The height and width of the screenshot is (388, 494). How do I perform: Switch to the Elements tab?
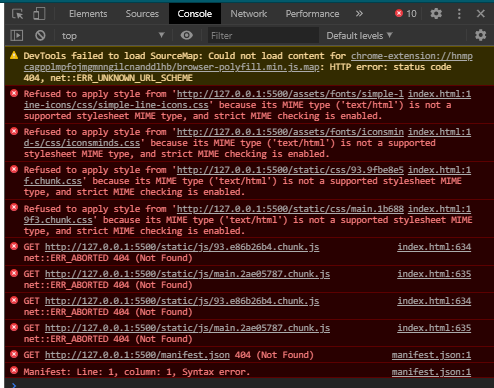click(x=88, y=14)
